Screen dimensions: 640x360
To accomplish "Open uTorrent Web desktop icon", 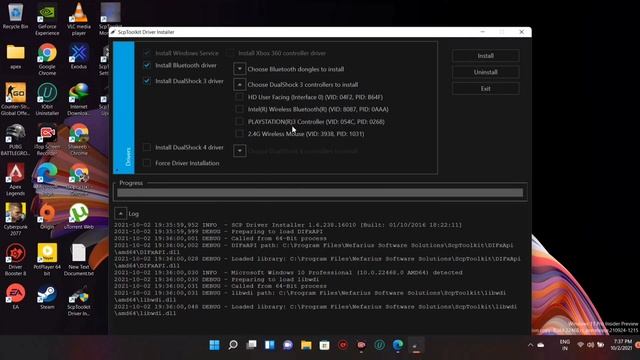I will tap(79, 216).
